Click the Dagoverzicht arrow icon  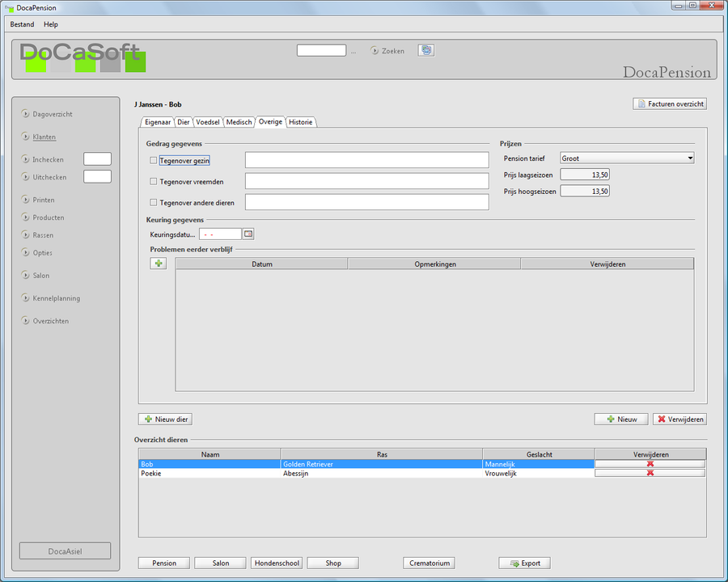[x=26, y=114]
